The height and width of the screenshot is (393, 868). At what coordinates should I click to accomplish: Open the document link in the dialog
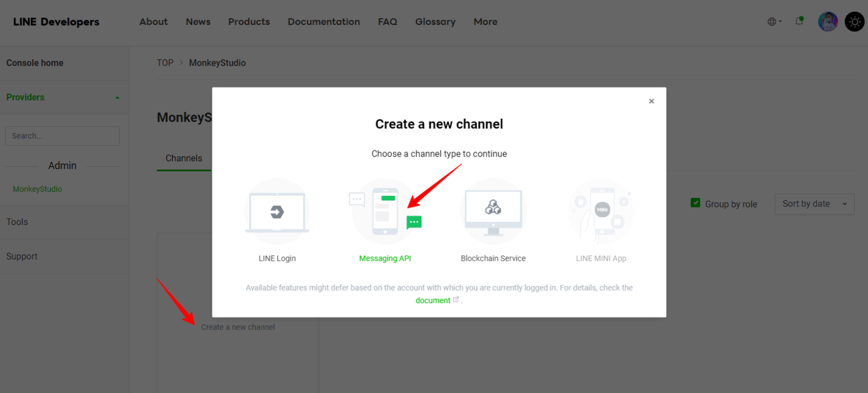point(433,300)
